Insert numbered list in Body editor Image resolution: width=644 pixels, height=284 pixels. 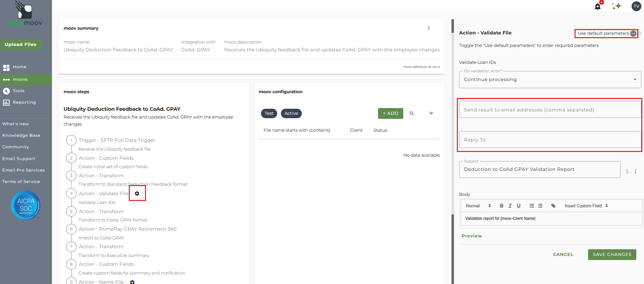click(532, 206)
